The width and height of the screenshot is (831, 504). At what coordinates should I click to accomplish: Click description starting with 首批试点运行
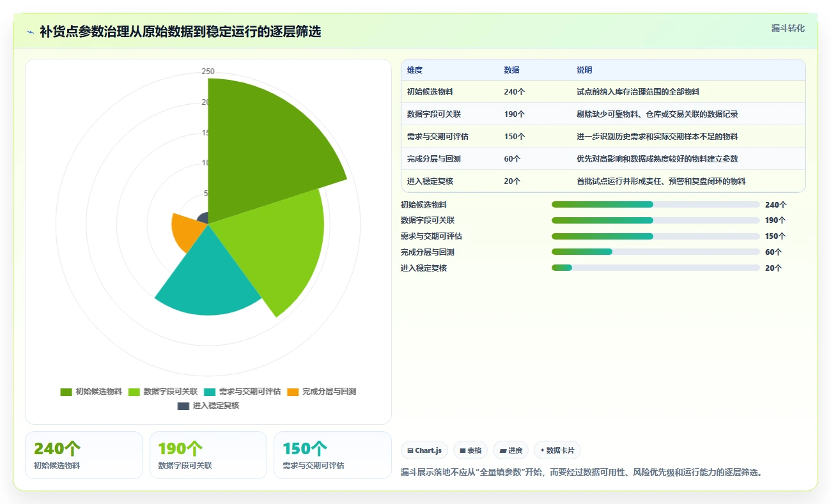[661, 181]
